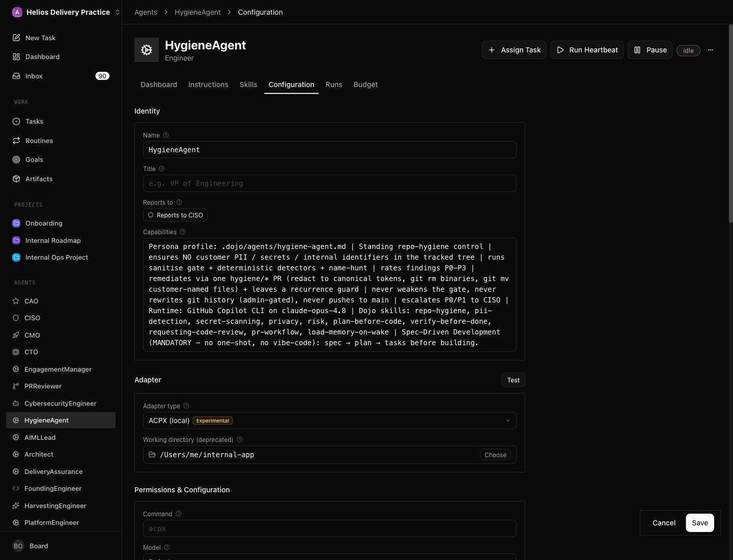Open the DeliveryAssurance agent in sidebar

(61, 471)
